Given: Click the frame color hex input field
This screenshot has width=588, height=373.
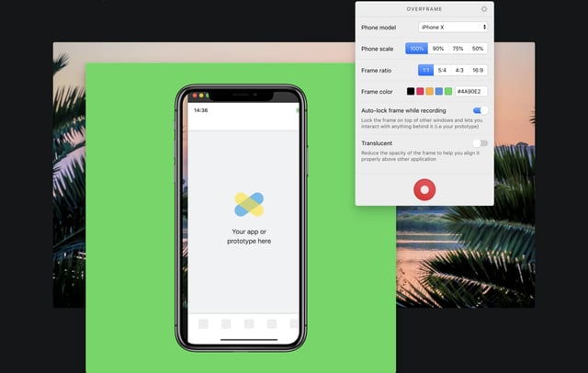Looking at the screenshot, I should pos(471,92).
